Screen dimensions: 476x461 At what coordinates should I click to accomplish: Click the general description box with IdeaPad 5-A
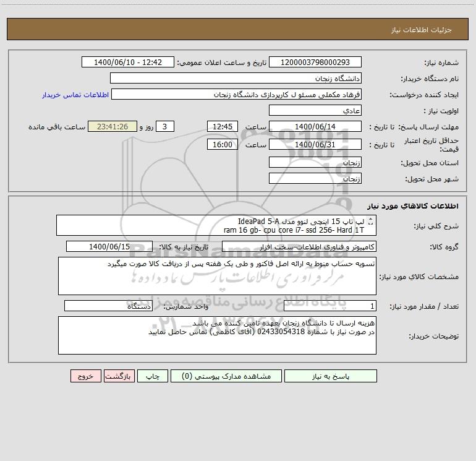216,225
